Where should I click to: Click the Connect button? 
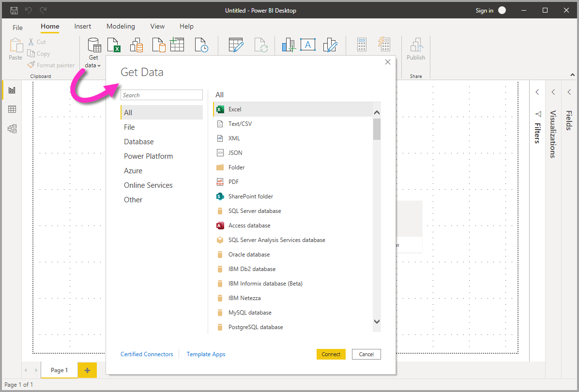331,354
